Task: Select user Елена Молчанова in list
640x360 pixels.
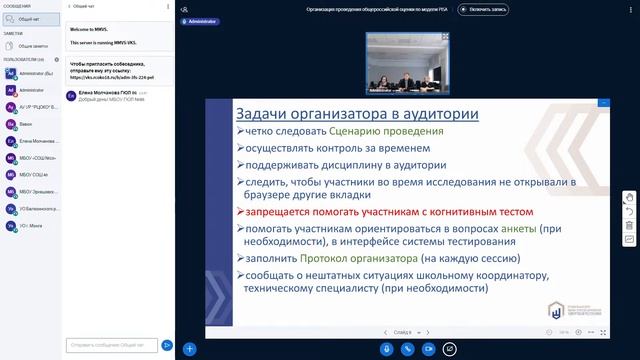Action: pyautogui.click(x=31, y=141)
